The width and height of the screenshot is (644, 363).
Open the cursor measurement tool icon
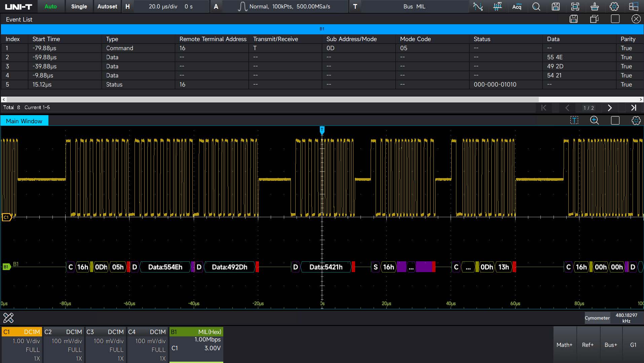pyautogui.click(x=478, y=6)
